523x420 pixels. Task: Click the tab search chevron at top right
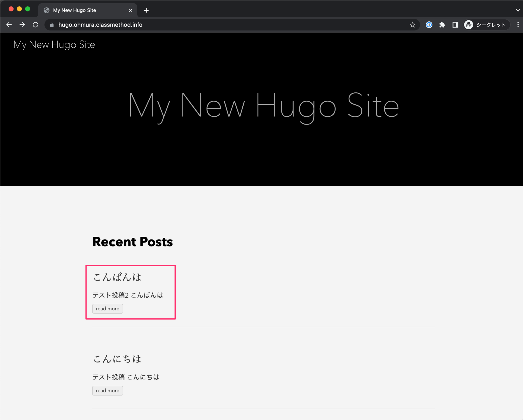[518, 10]
